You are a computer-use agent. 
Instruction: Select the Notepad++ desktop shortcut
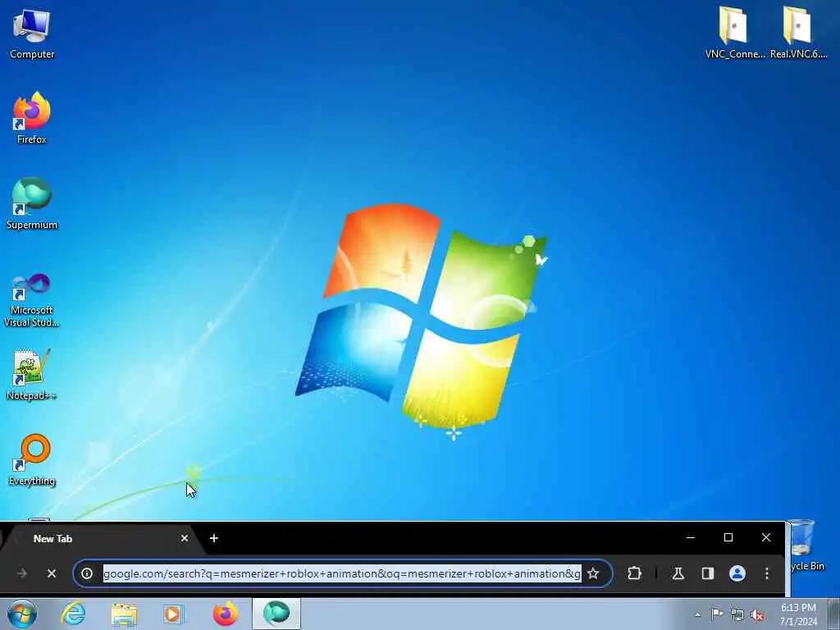click(x=32, y=375)
